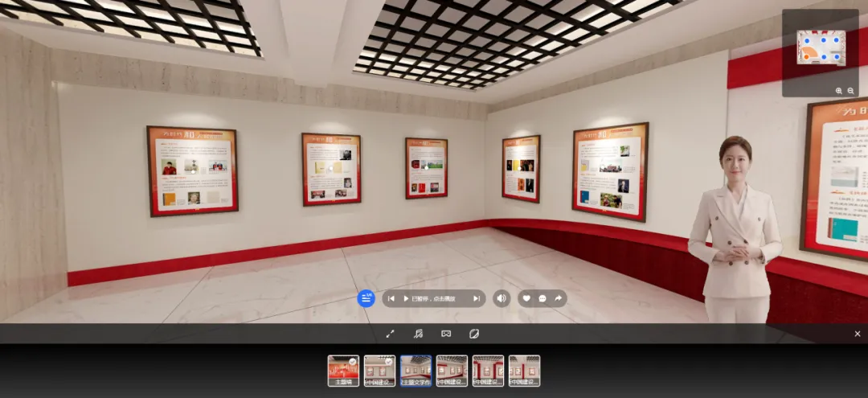Select the highlighted 主题文学作 scene thumbnail
Image resolution: width=868 pixels, height=398 pixels.
416,371
